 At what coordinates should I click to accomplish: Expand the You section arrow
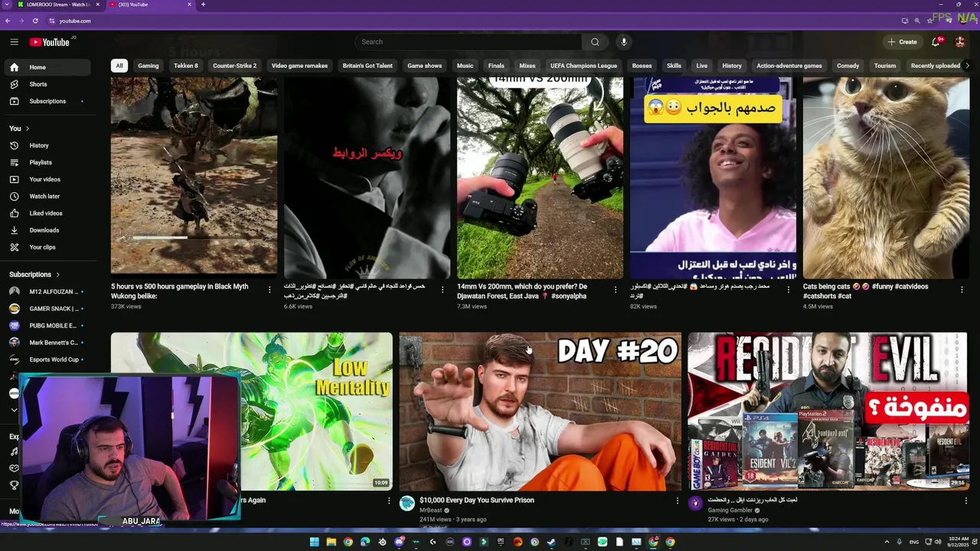coord(28,129)
